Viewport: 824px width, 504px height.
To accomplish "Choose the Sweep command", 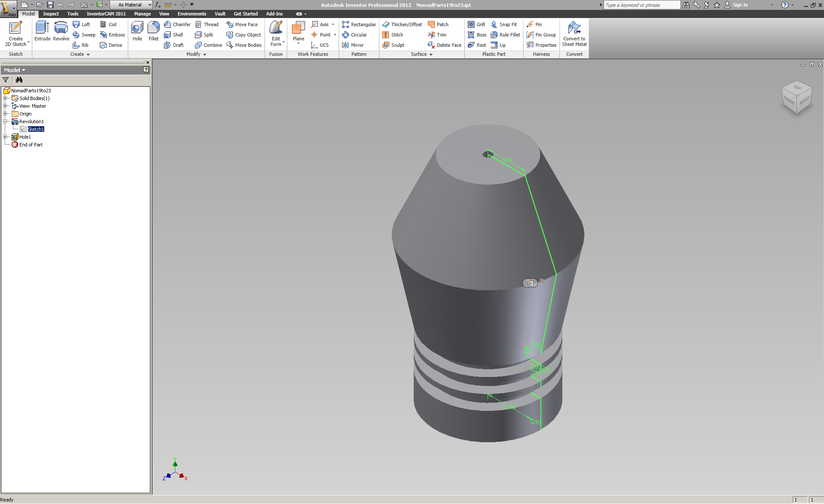I will [84, 35].
